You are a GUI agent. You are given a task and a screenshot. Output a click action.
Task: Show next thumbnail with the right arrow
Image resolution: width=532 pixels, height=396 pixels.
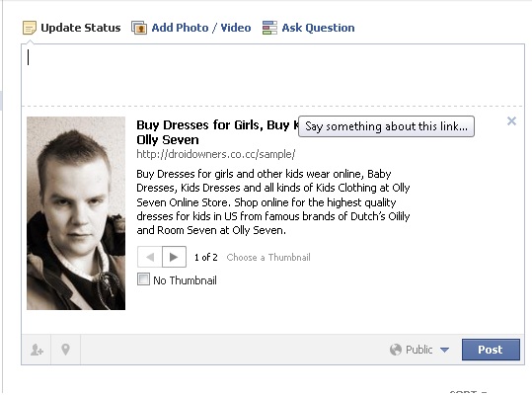(174, 257)
